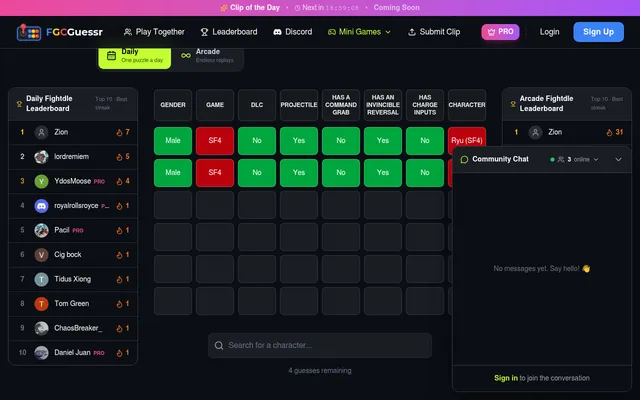This screenshot has height=400, width=640.
Task: Click trophy icon on Daily Fightdle Leaderboard
Action: (19, 104)
